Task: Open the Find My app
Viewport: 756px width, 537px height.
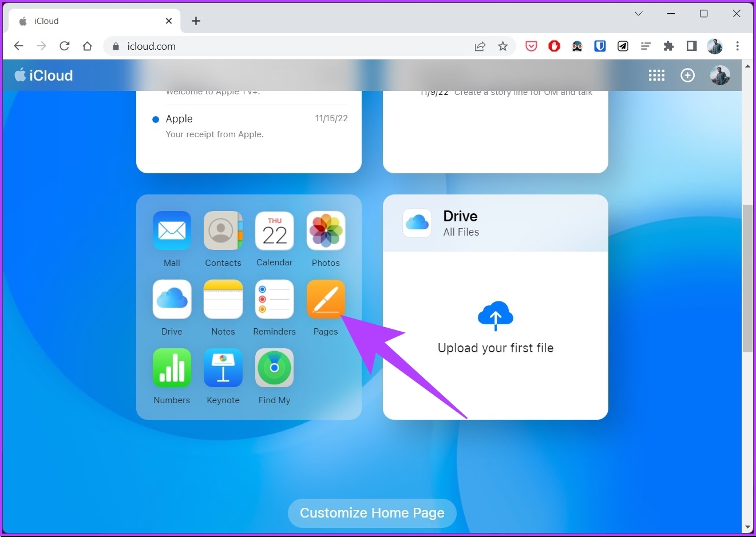Action: [274, 368]
